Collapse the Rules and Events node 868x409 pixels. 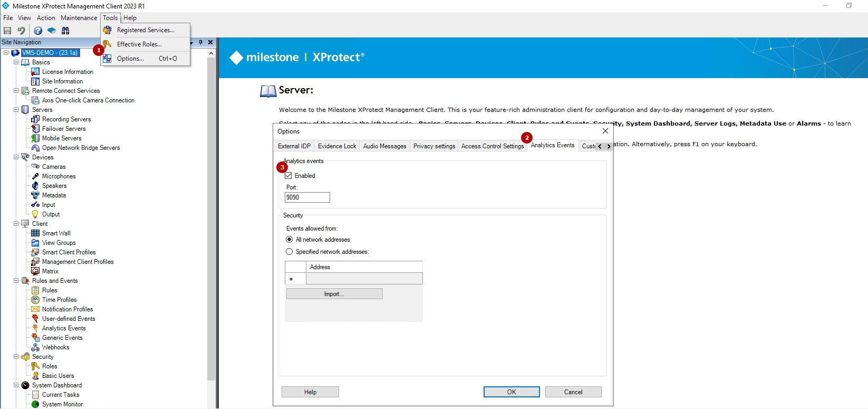click(x=16, y=281)
